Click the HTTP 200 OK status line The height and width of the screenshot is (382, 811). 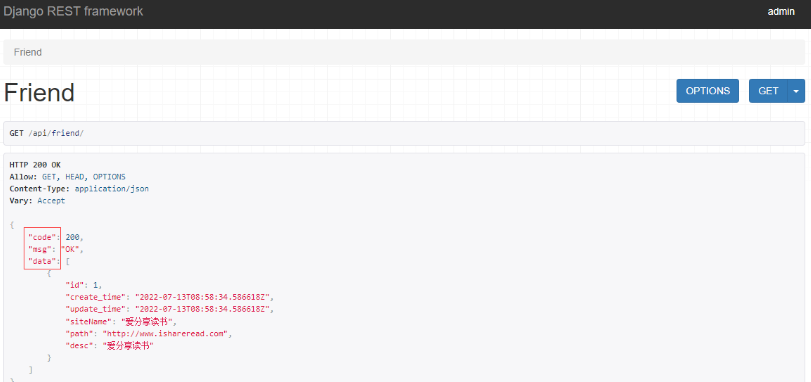pos(35,165)
